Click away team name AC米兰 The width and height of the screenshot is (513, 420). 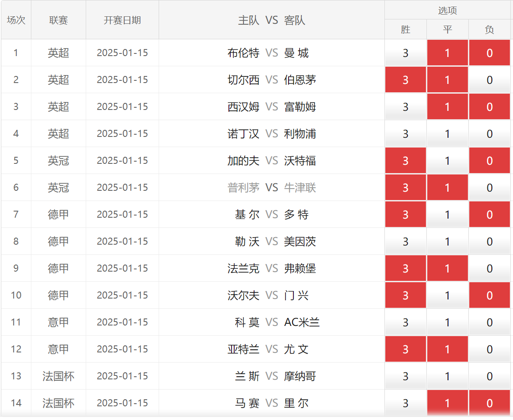(x=302, y=322)
